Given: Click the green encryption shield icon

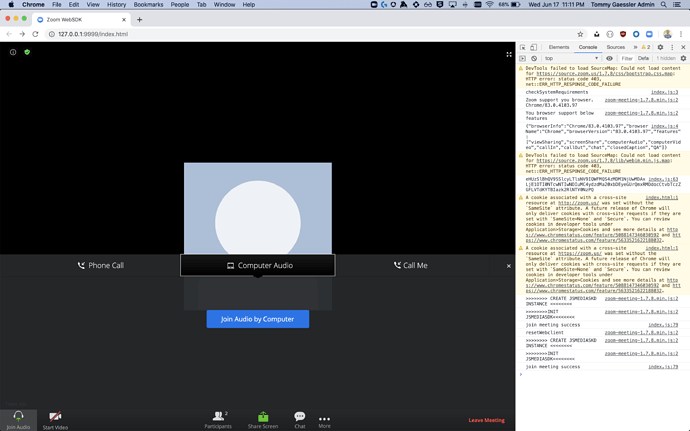Looking at the screenshot, I should coord(27,52).
